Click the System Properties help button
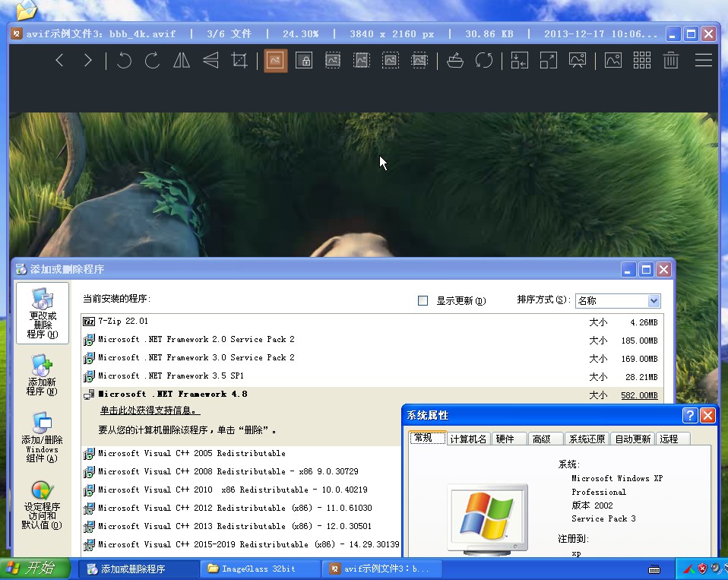 tap(690, 415)
